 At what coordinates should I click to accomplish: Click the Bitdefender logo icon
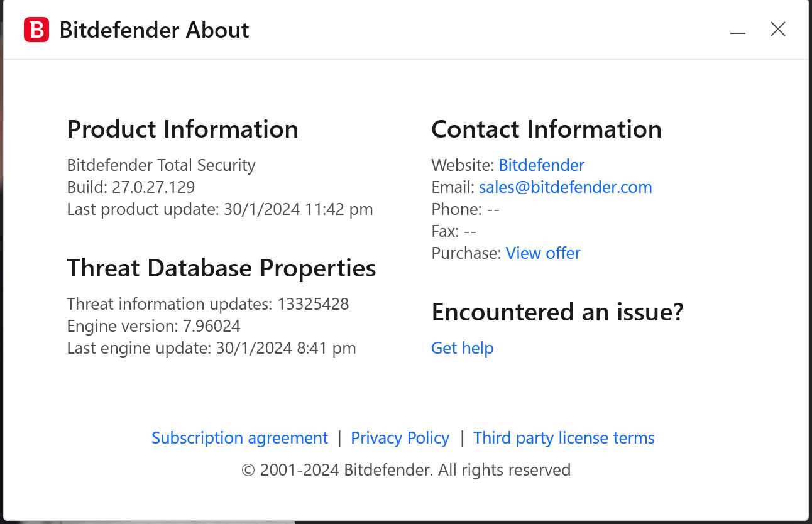[36, 30]
